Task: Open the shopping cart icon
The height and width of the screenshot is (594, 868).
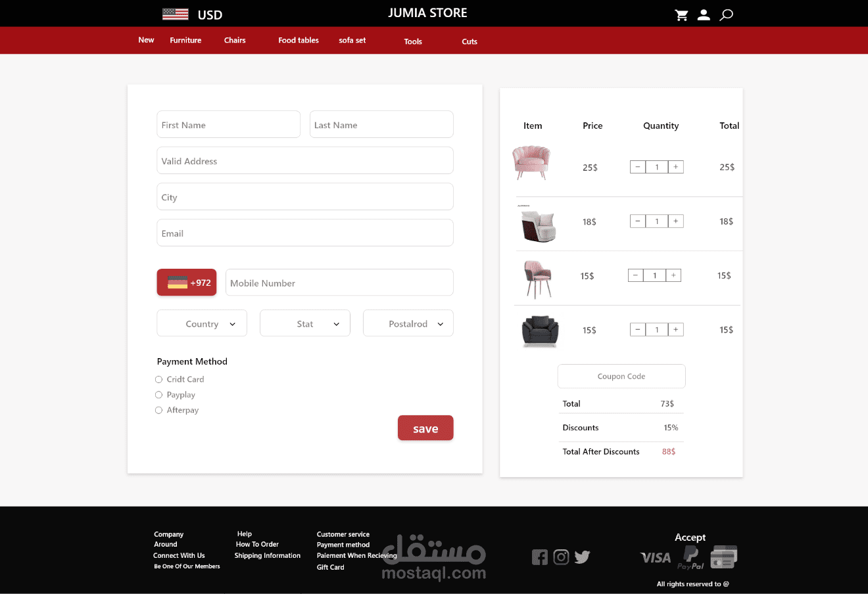Action: click(x=682, y=15)
